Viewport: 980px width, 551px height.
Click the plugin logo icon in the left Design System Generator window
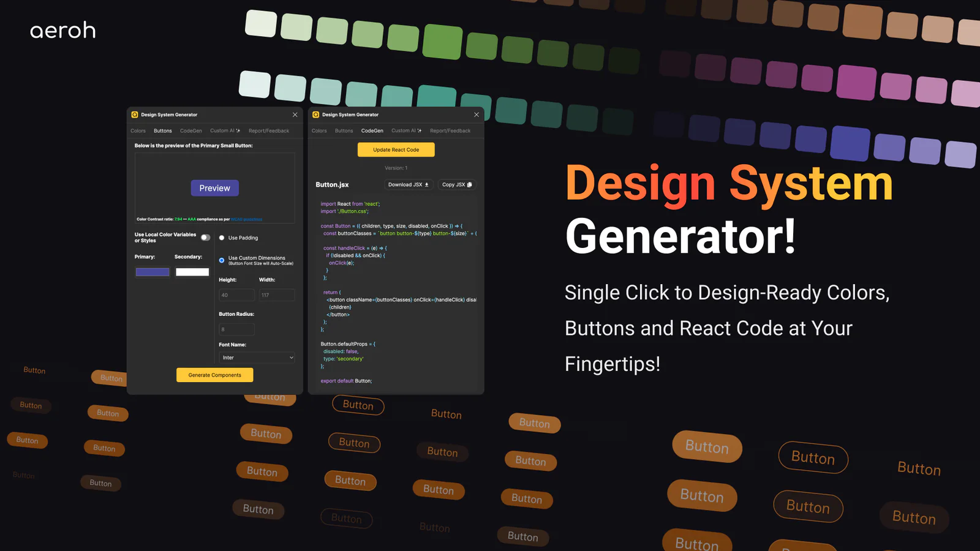point(135,114)
